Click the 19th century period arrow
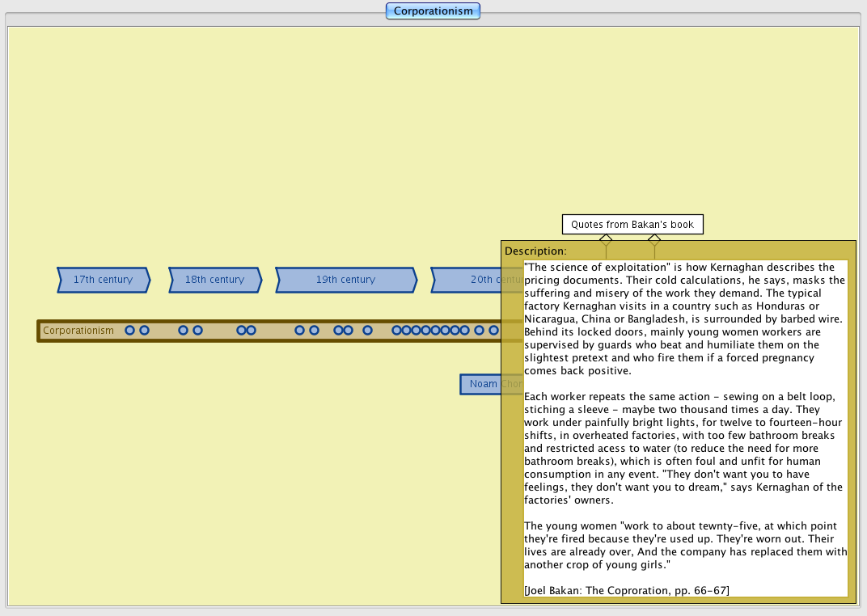The width and height of the screenshot is (867, 616). click(x=345, y=280)
